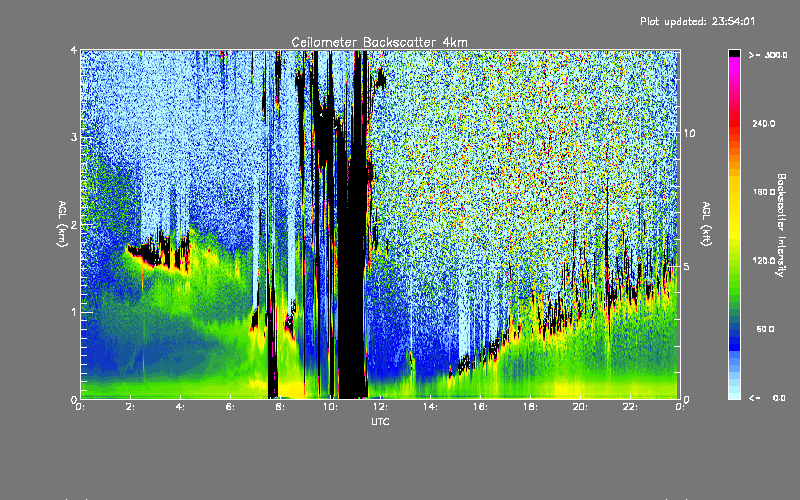This screenshot has width=800, height=500.
Task: Select the "AGL (kft)" axis label
Action: 706,224
